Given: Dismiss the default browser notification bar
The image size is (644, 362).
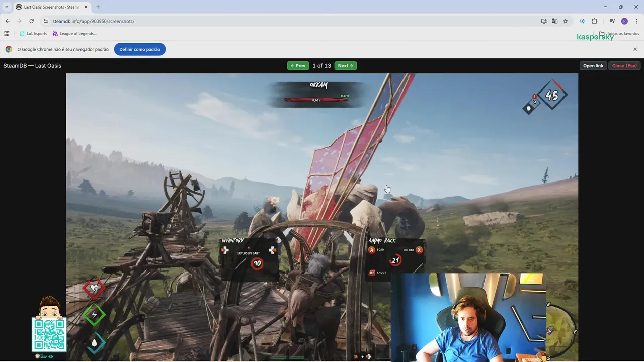Looking at the screenshot, I should 635,49.
